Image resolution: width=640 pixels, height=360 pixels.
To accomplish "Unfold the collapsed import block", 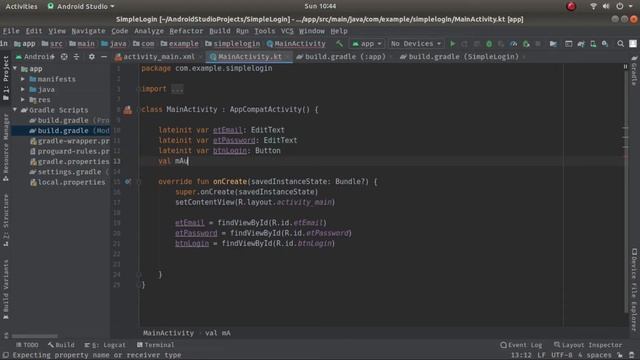I will pyautogui.click(x=178, y=89).
